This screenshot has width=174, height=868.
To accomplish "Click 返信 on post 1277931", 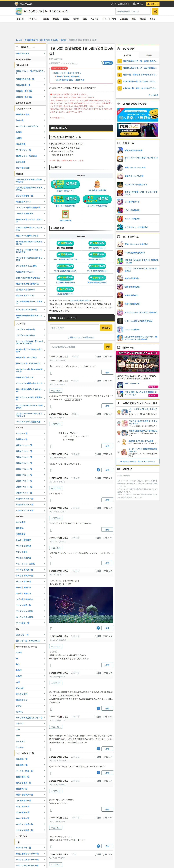I will 107,406.
